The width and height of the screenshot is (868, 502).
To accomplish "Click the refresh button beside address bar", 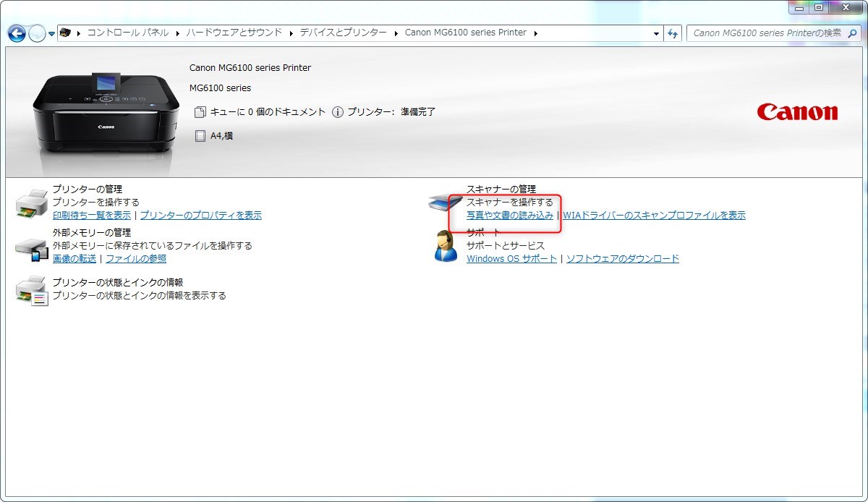I will click(673, 33).
